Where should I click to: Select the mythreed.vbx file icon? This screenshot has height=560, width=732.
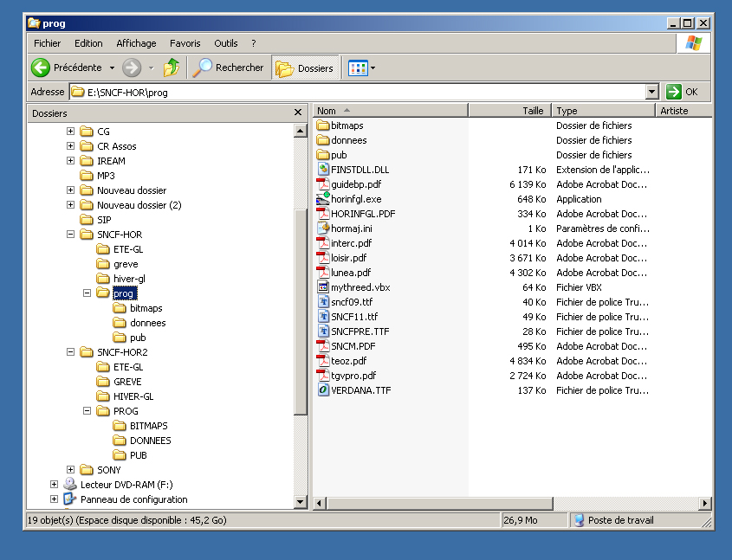click(323, 286)
